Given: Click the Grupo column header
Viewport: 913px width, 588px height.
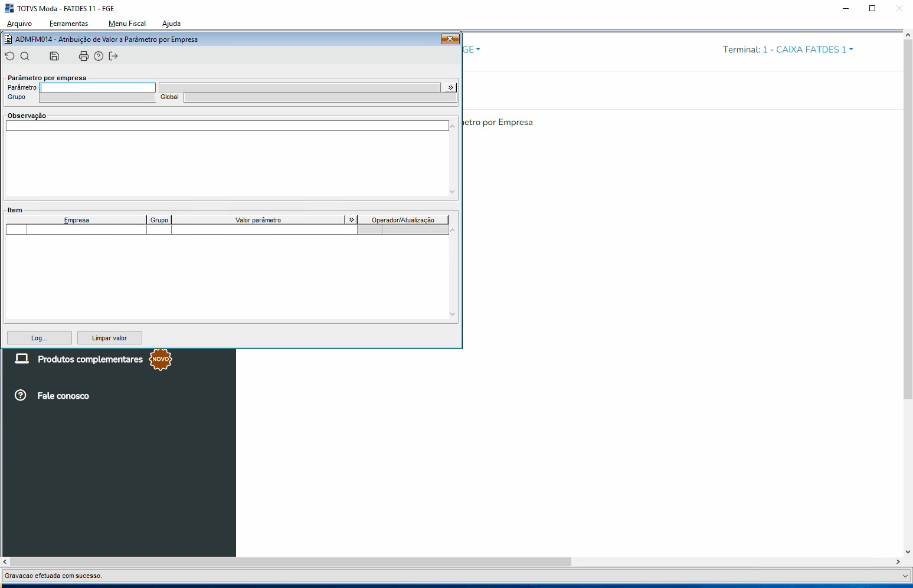Looking at the screenshot, I should tap(159, 220).
